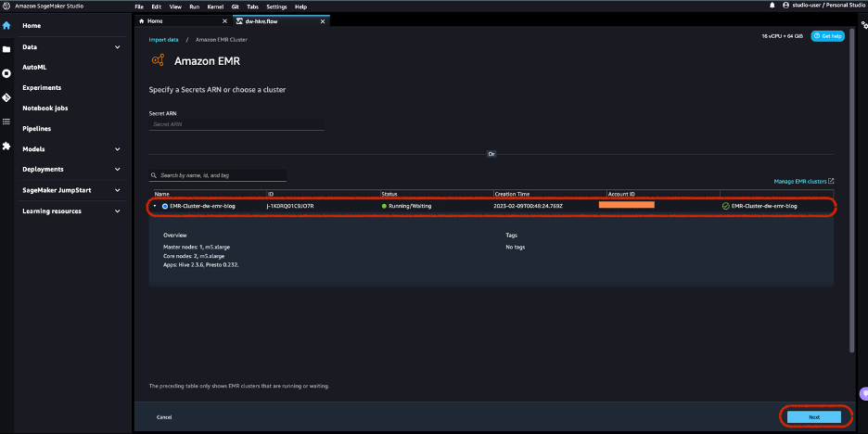Screen dimensions: 868x434
Task: Click the external link icon by Manage EMR clusters
Action: point(831,181)
